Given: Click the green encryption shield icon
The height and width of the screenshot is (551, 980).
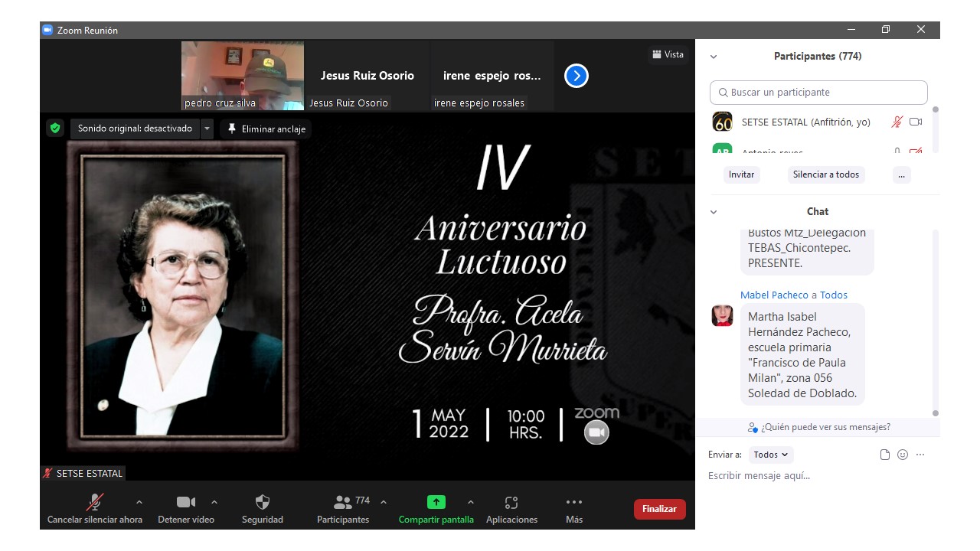Looking at the screenshot, I should tap(54, 129).
